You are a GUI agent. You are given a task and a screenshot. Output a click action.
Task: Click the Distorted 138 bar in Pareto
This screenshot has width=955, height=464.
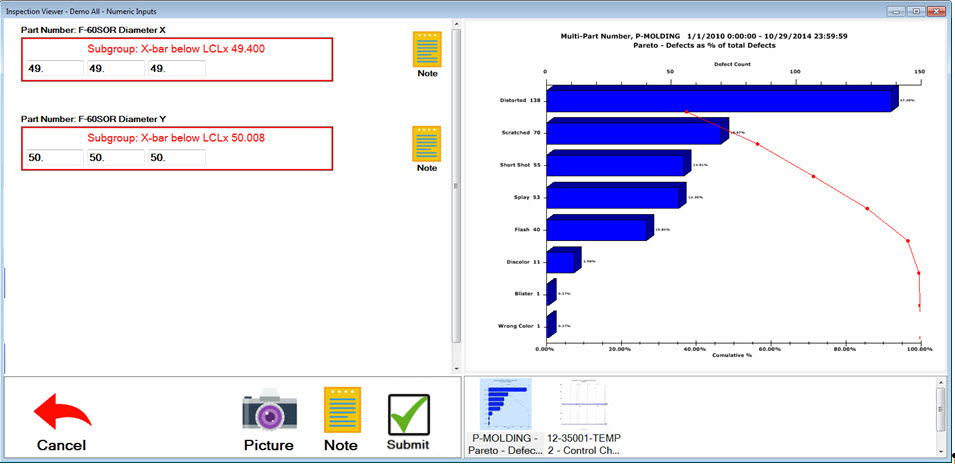tap(718, 101)
